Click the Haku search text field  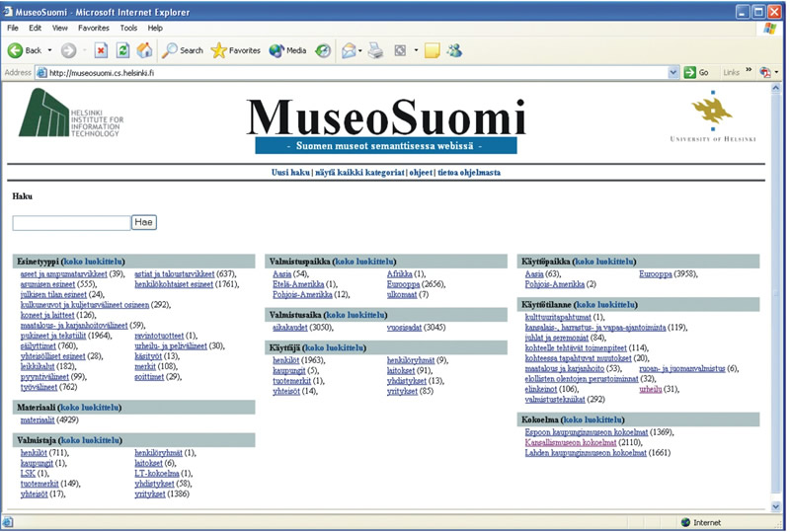[71, 223]
